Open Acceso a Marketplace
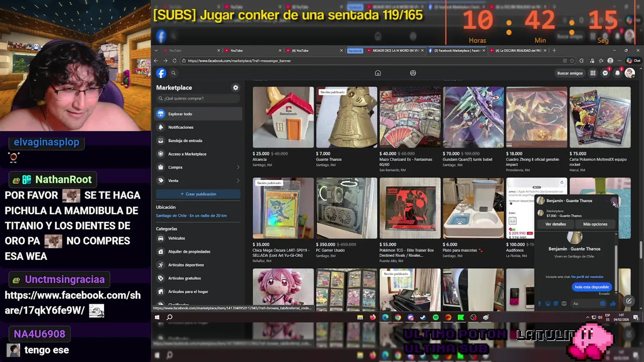 coord(199,154)
